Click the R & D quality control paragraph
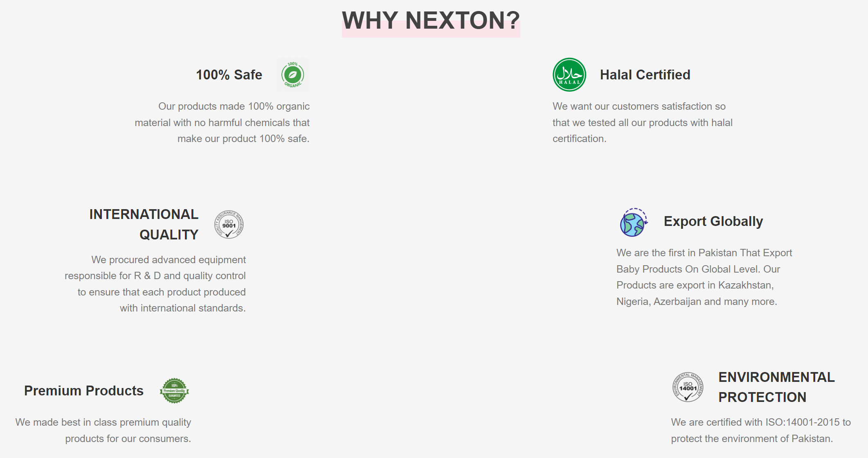Image resolution: width=868 pixels, height=458 pixels. pos(155,284)
